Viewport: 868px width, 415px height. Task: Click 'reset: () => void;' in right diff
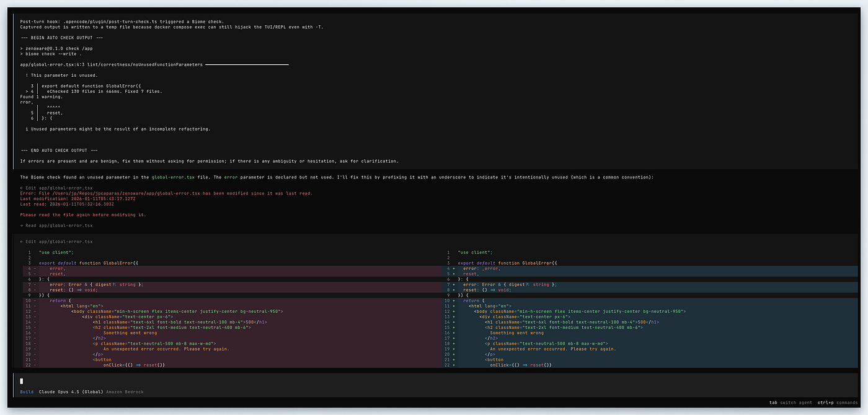tap(487, 290)
